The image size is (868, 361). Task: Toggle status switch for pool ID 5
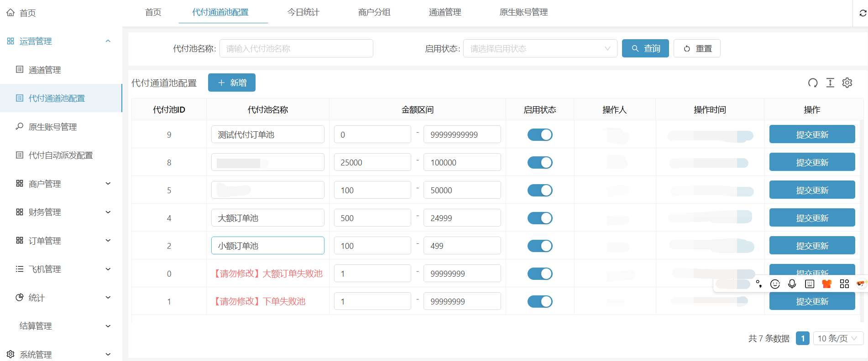point(540,190)
